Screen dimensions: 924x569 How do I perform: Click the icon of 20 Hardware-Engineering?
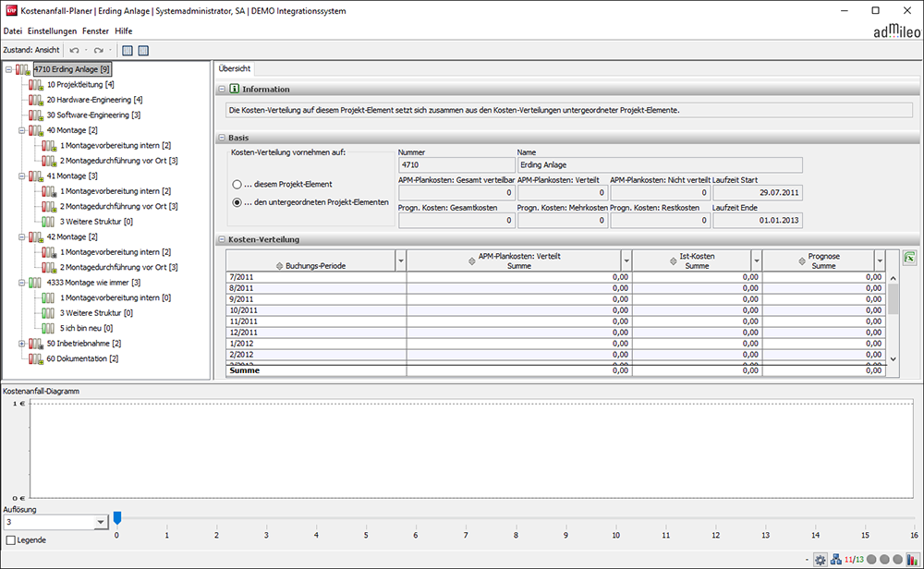pos(36,100)
